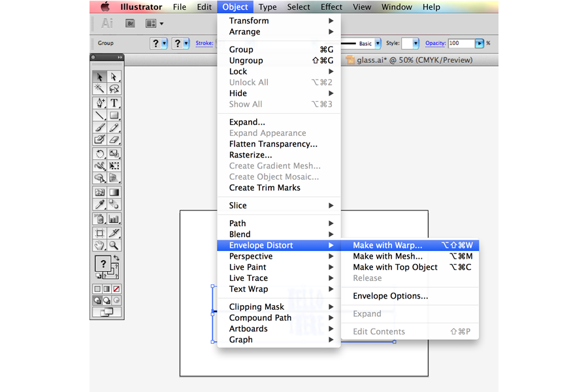Choose Make with Mesh...
The height and width of the screenshot is (392, 588).
point(410,256)
